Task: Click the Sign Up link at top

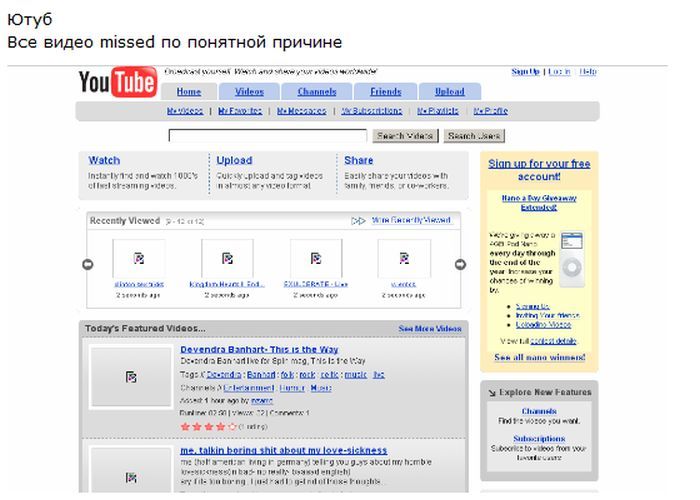Action: point(525,72)
